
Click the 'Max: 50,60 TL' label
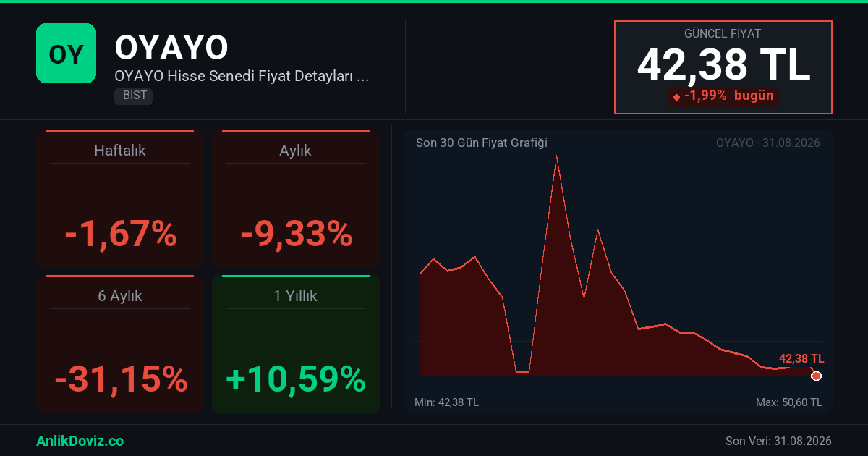[789, 402]
